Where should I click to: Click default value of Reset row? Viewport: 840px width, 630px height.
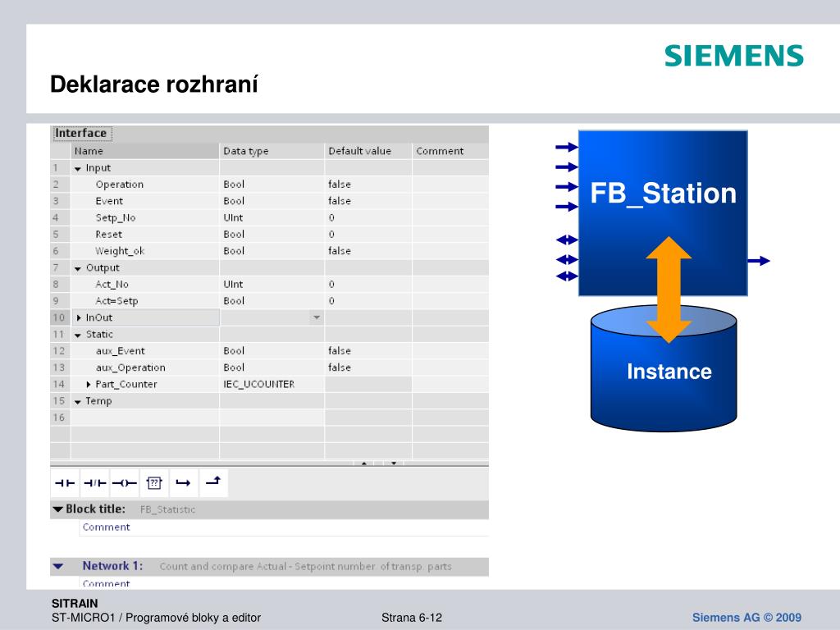point(368,234)
